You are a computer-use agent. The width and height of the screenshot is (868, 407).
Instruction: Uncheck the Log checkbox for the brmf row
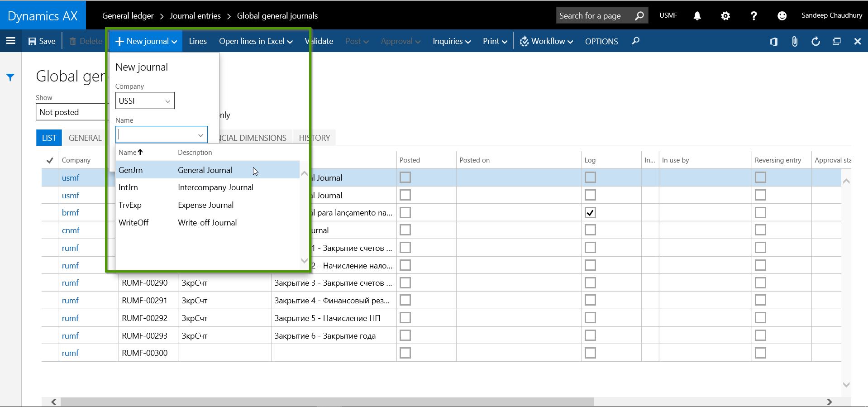(x=590, y=213)
